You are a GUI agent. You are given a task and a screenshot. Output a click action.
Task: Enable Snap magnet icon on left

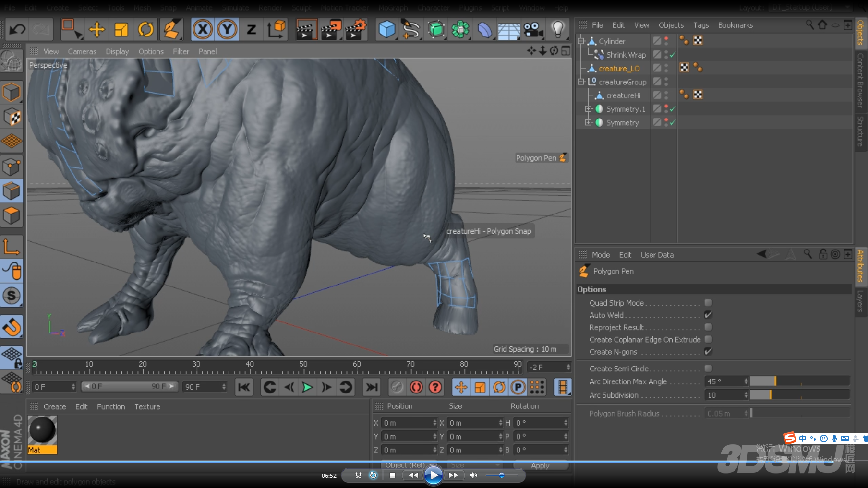12,327
